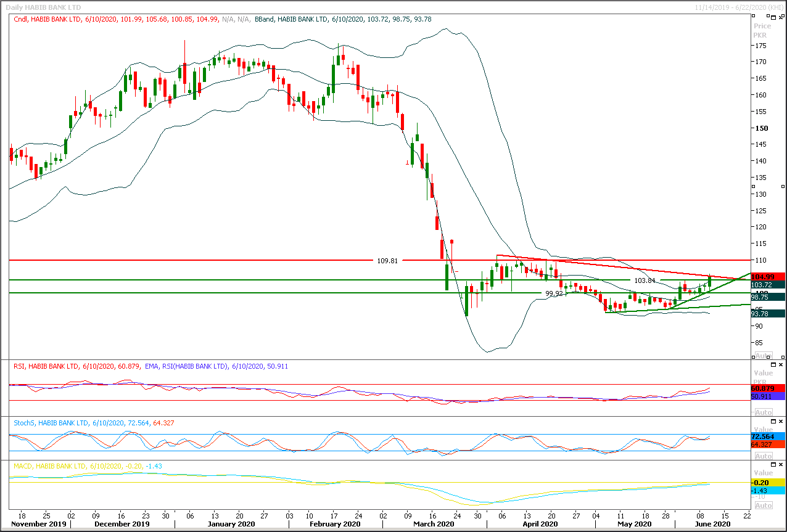Click Auto scale in the RSI panel
Screen dimensions: 787x532
pos(763,412)
